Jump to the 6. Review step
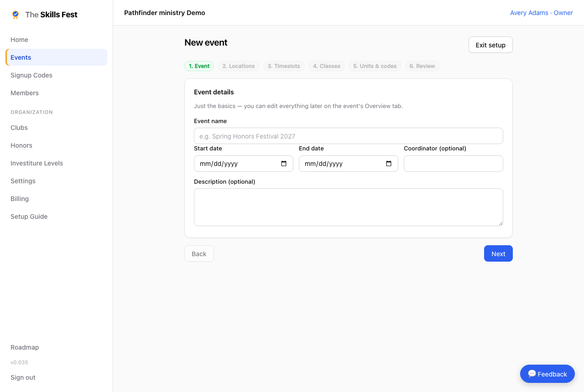 pyautogui.click(x=422, y=66)
